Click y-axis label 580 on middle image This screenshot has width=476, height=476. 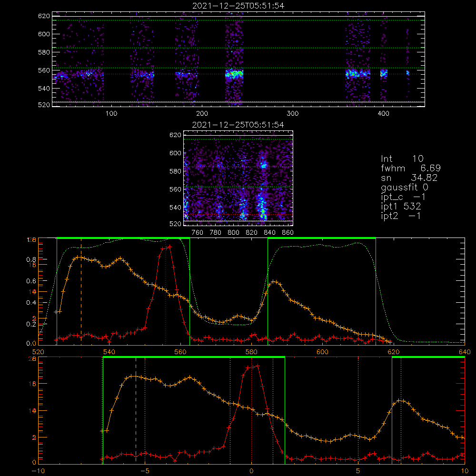point(175,171)
